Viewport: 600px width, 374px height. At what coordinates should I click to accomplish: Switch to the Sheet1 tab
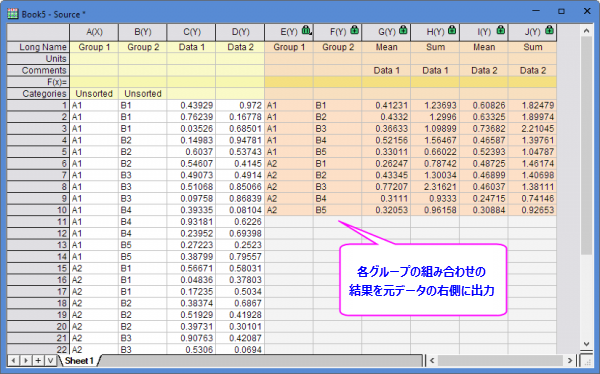click(79, 361)
